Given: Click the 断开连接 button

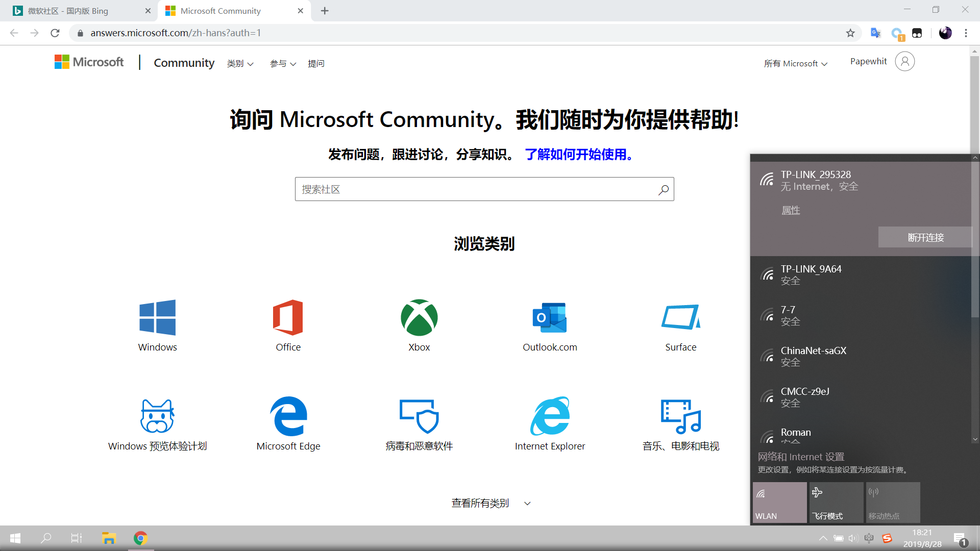Looking at the screenshot, I should [925, 237].
